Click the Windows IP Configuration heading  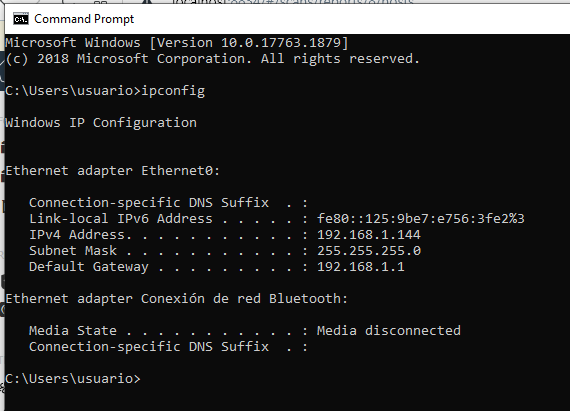coord(101,123)
